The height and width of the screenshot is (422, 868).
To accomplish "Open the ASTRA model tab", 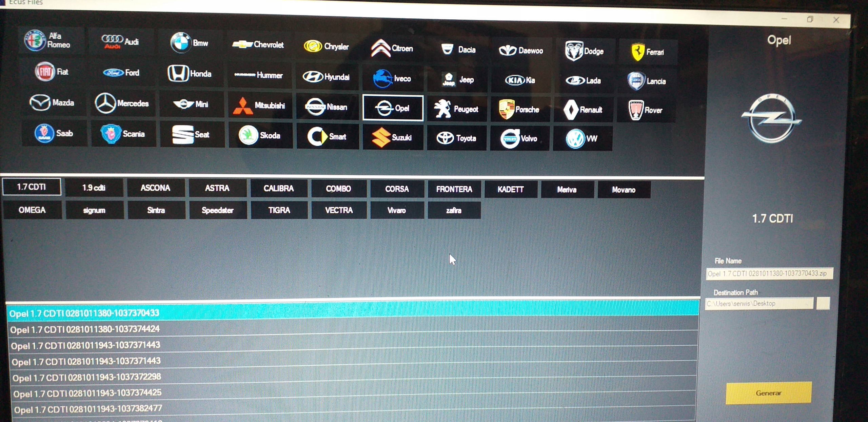I will pos(217,188).
